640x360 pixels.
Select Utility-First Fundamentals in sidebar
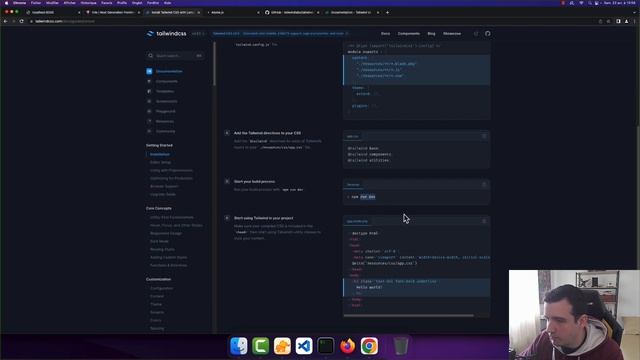pyautogui.click(x=172, y=217)
